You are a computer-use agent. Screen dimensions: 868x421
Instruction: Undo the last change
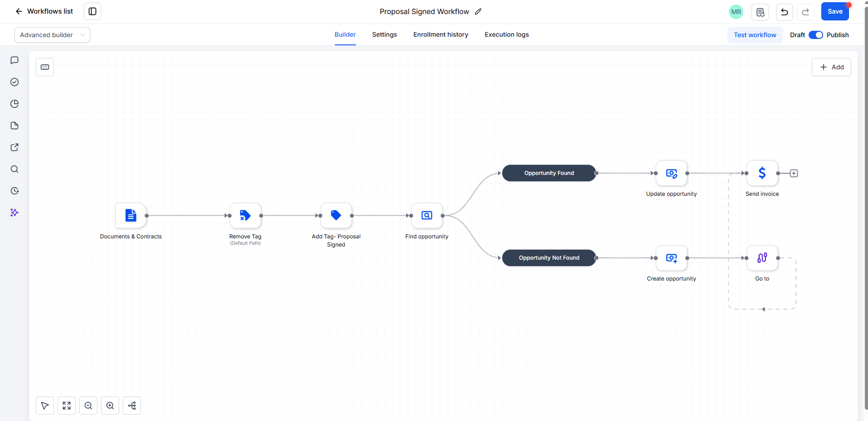[784, 12]
